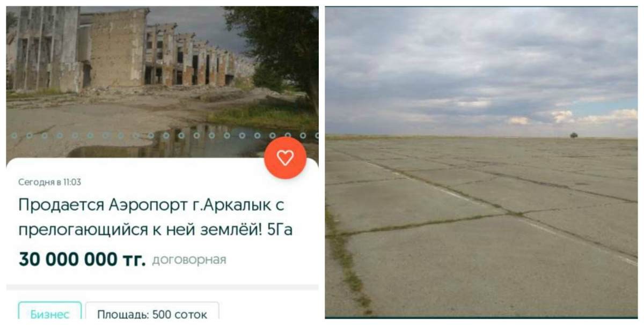
Task: Open the Продается Аэропорт г.Аркалык listing title
Action: [156, 217]
